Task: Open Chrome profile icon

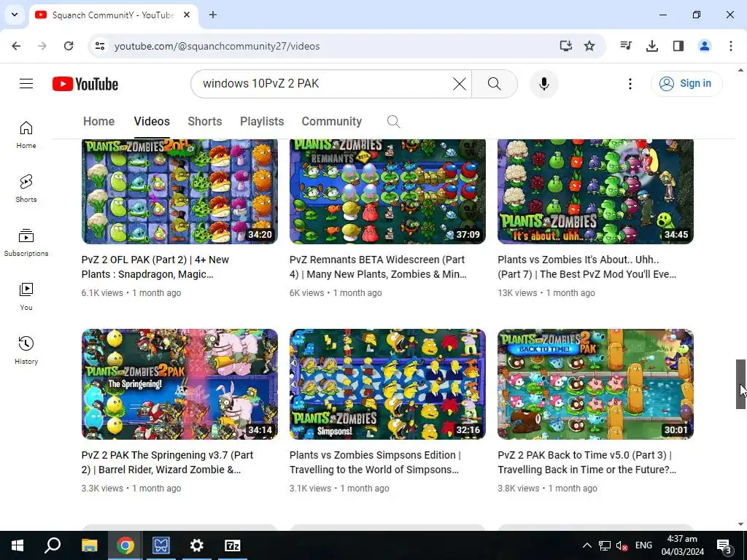Action: coord(705,46)
